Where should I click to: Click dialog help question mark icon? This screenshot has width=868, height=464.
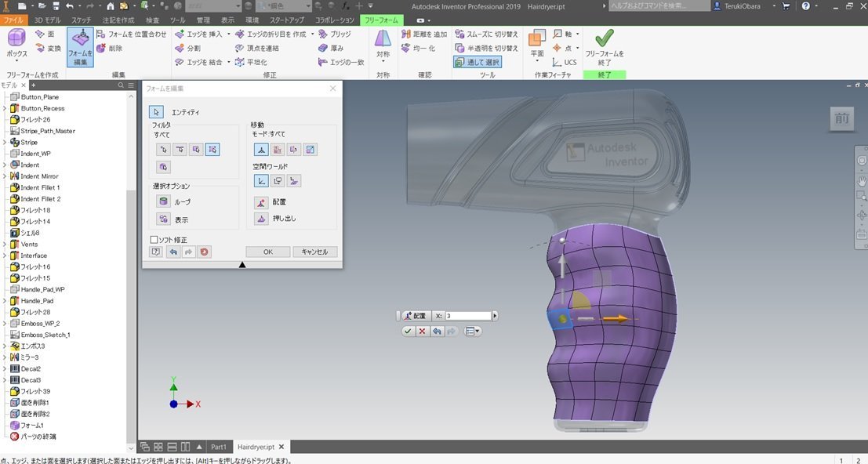tap(155, 252)
